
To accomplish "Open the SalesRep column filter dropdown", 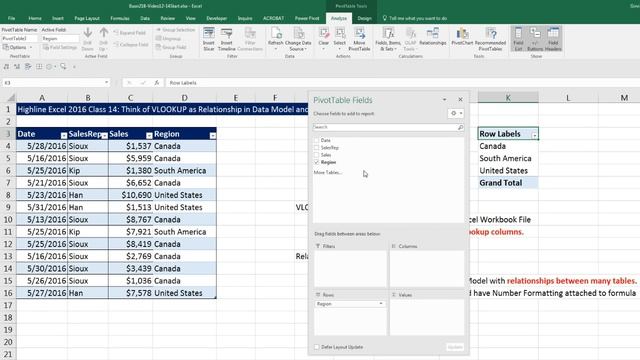I will click(x=104, y=136).
